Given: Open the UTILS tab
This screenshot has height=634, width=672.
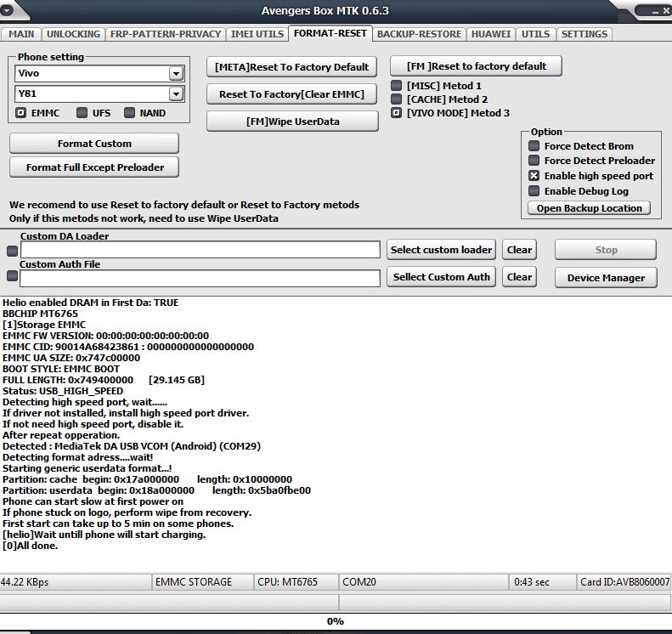Looking at the screenshot, I should tap(535, 34).
